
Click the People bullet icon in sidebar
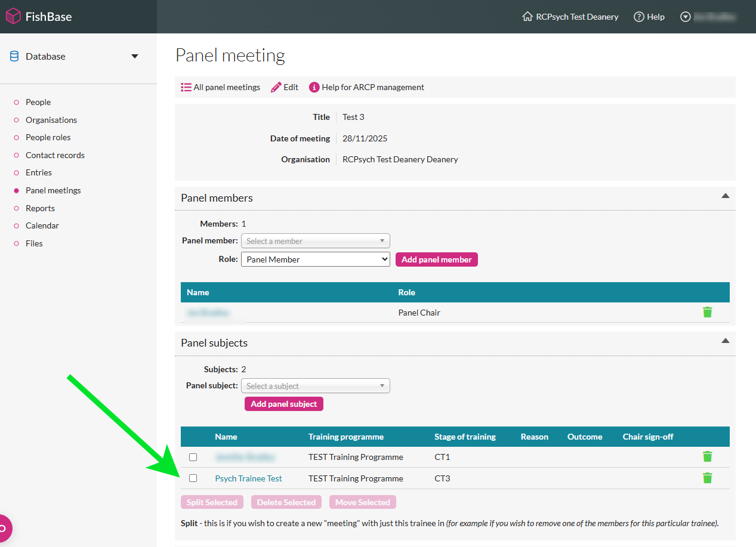16,103
